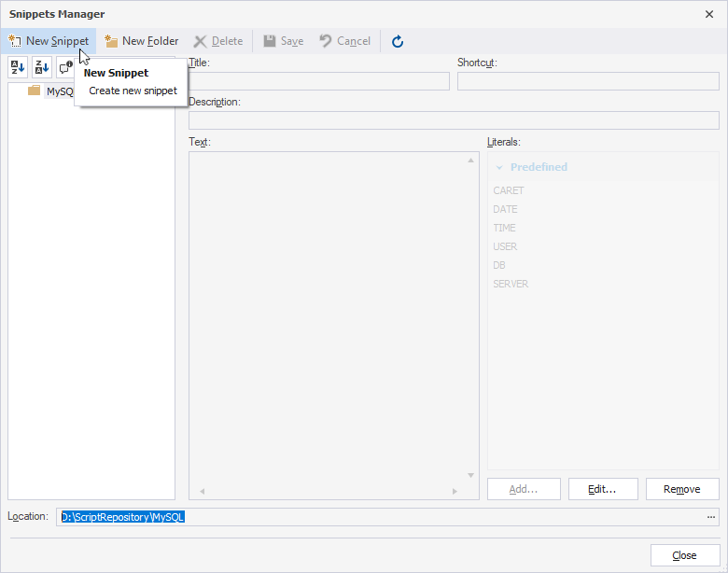Click the New Snippet toolbar button
The image size is (728, 573).
pos(49,41)
